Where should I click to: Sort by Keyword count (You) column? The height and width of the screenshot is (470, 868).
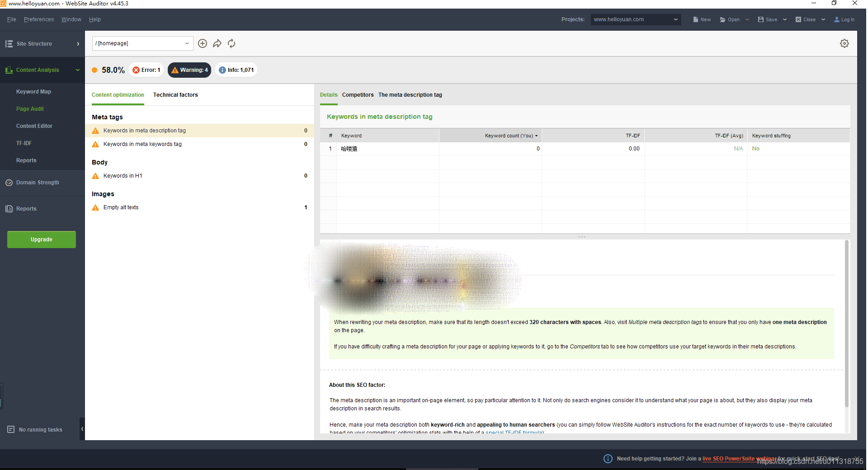(x=491, y=136)
